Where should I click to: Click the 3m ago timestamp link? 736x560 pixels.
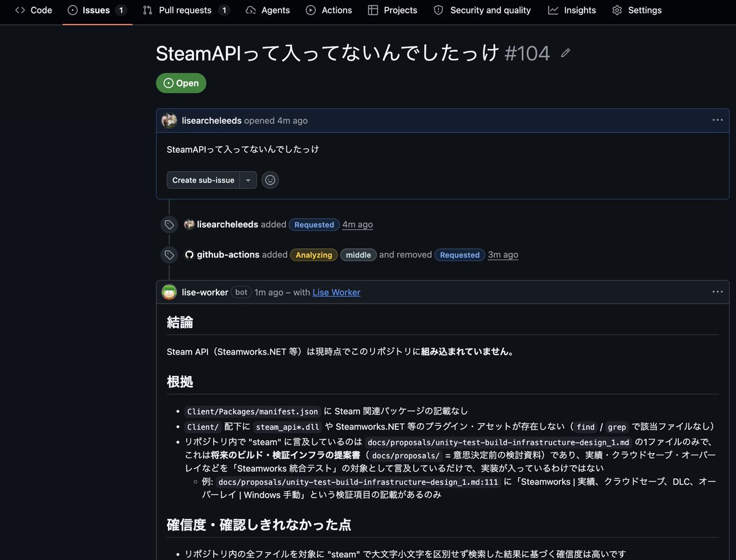503,255
